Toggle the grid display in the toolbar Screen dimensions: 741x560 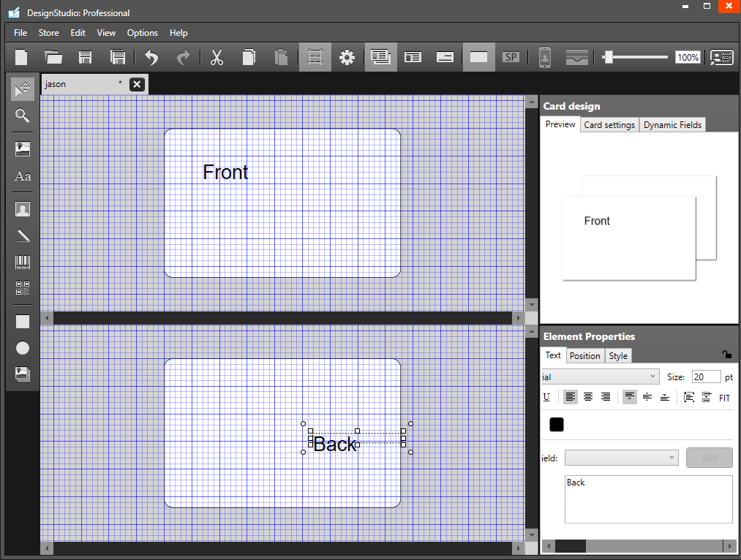(315, 57)
